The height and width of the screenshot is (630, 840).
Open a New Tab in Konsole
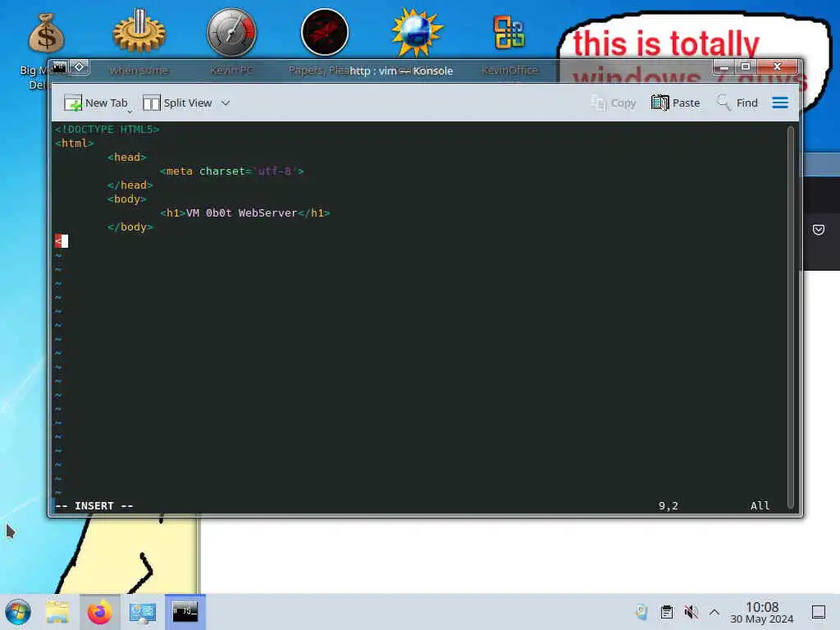[x=96, y=103]
